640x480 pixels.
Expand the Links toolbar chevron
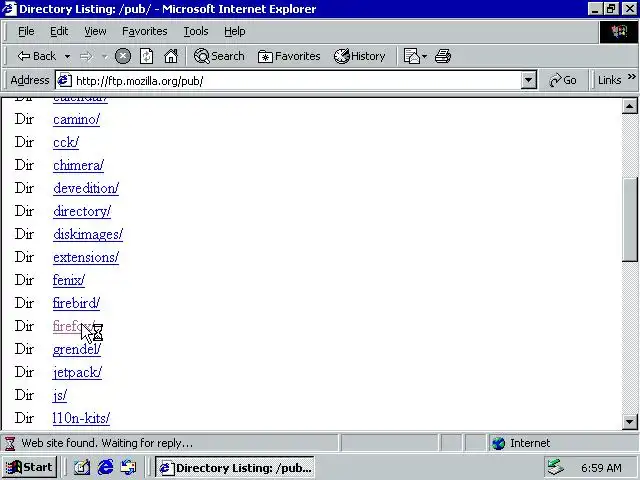pos(631,77)
